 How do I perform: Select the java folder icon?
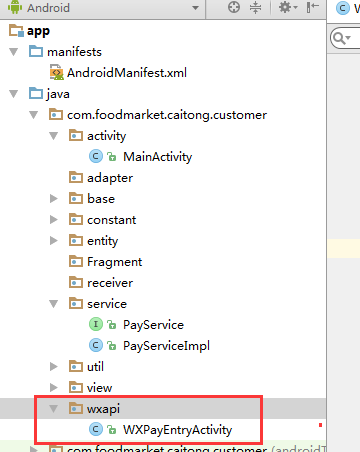pos(36,94)
